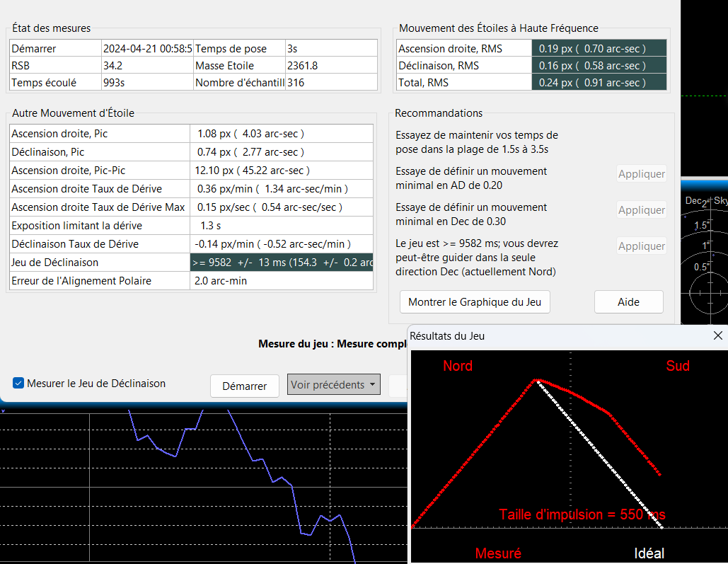Screen dimensions: 728x564
Task: Select the Jeu de Déclinaison value cell
Action: click(281, 263)
